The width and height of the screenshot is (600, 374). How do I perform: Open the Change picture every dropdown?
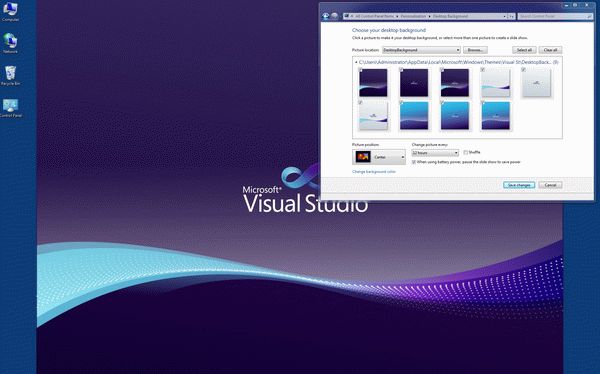(435, 153)
